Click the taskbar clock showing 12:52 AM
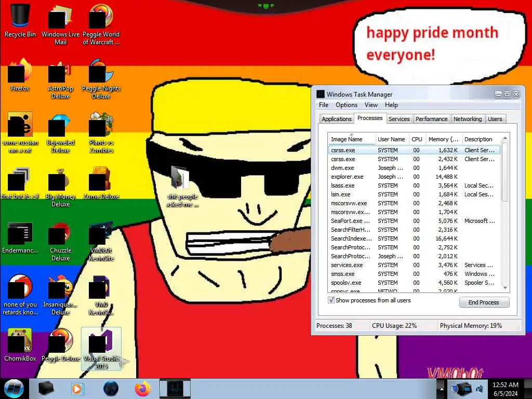The width and height of the screenshot is (532, 399). [x=505, y=389]
